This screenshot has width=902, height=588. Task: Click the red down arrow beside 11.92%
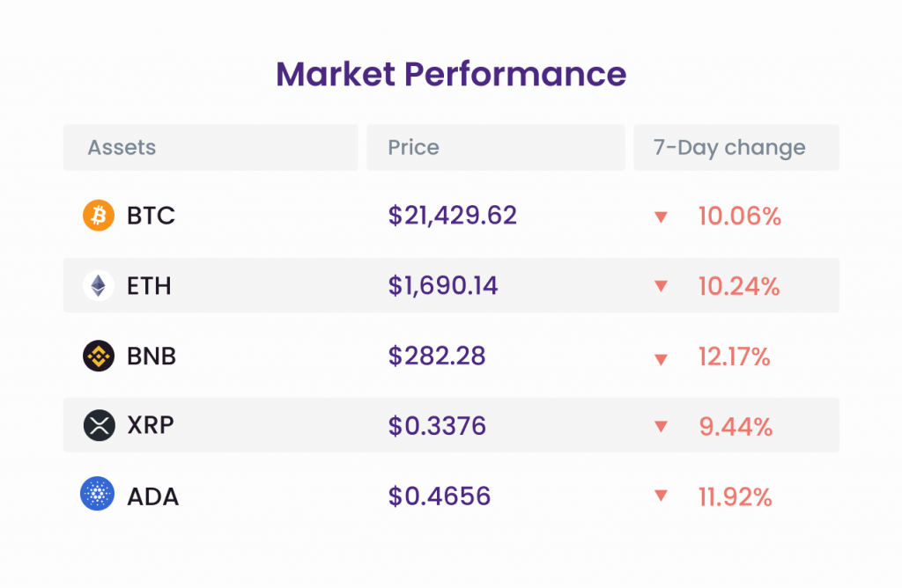tap(661, 495)
